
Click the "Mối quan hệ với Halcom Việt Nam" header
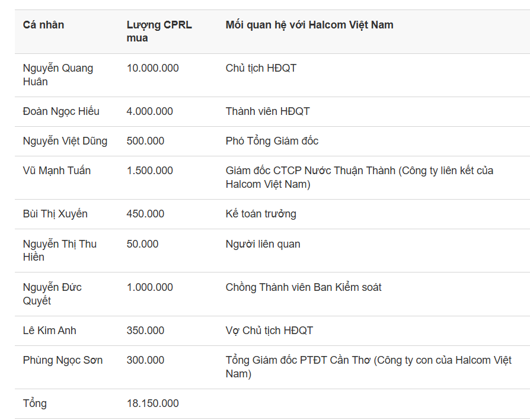tap(309, 25)
